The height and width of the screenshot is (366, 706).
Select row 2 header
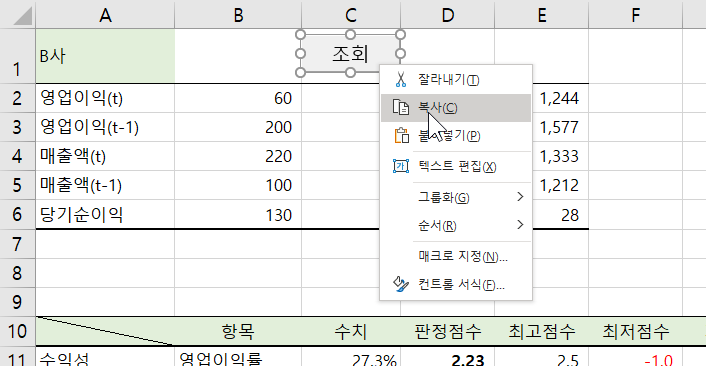tap(17, 98)
